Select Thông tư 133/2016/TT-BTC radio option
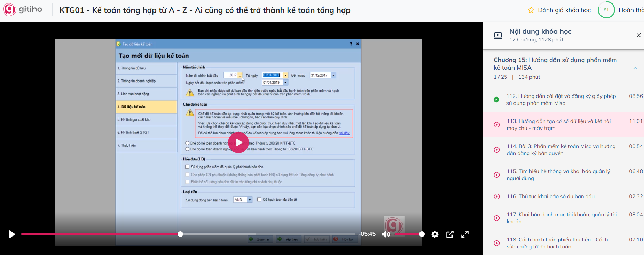Image resolution: width=644 pixels, height=255 pixels. coord(187,149)
